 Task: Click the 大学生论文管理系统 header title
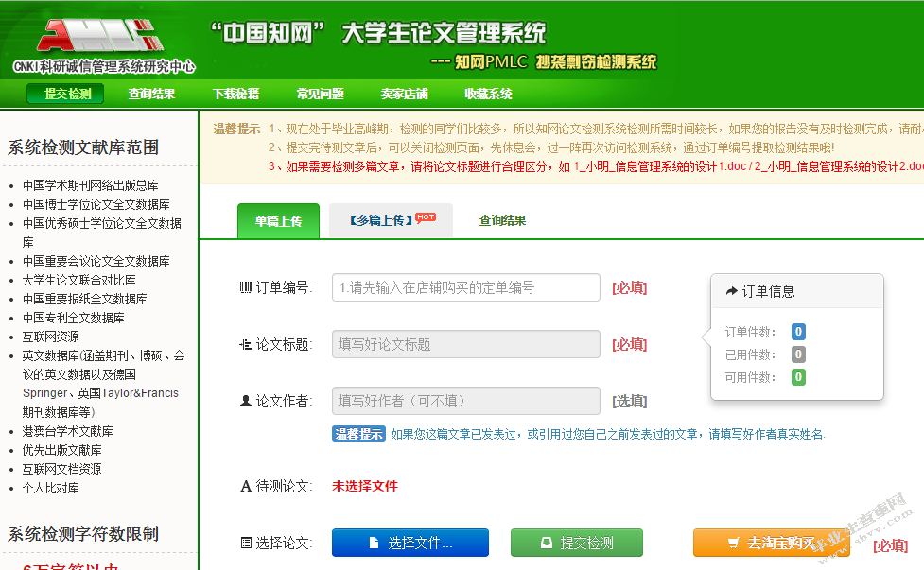point(444,33)
